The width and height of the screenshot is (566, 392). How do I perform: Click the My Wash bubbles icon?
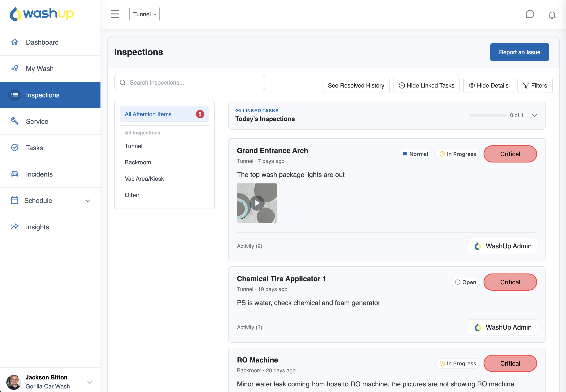15,68
